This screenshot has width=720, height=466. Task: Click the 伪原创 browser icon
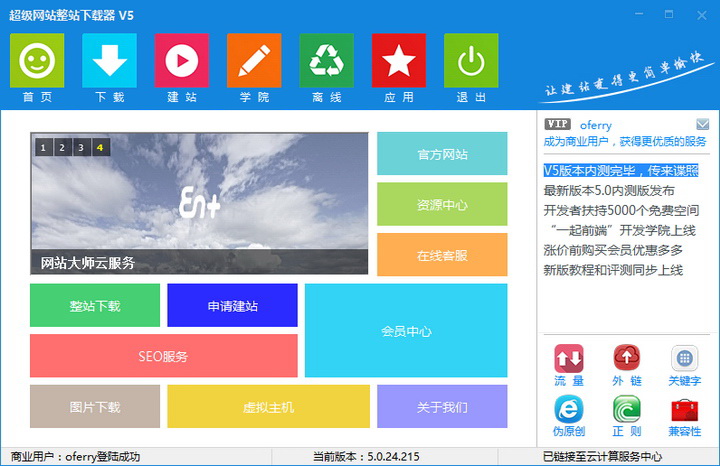[x=569, y=410]
